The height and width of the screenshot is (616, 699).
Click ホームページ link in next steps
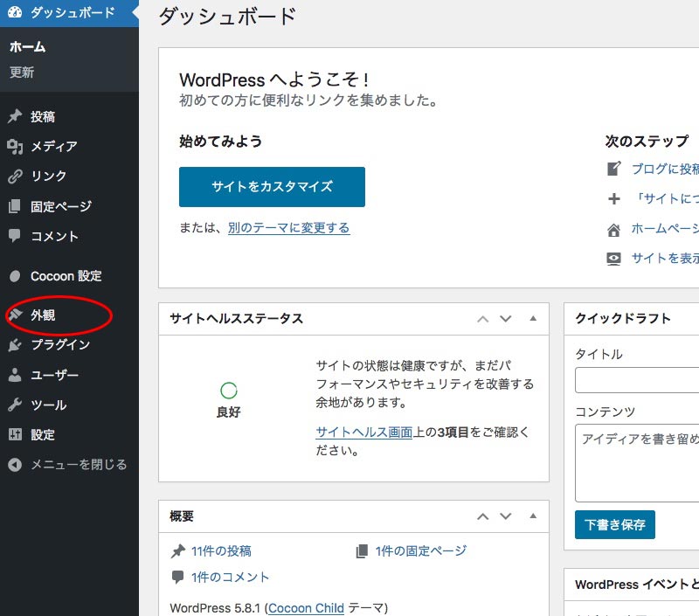(665, 229)
